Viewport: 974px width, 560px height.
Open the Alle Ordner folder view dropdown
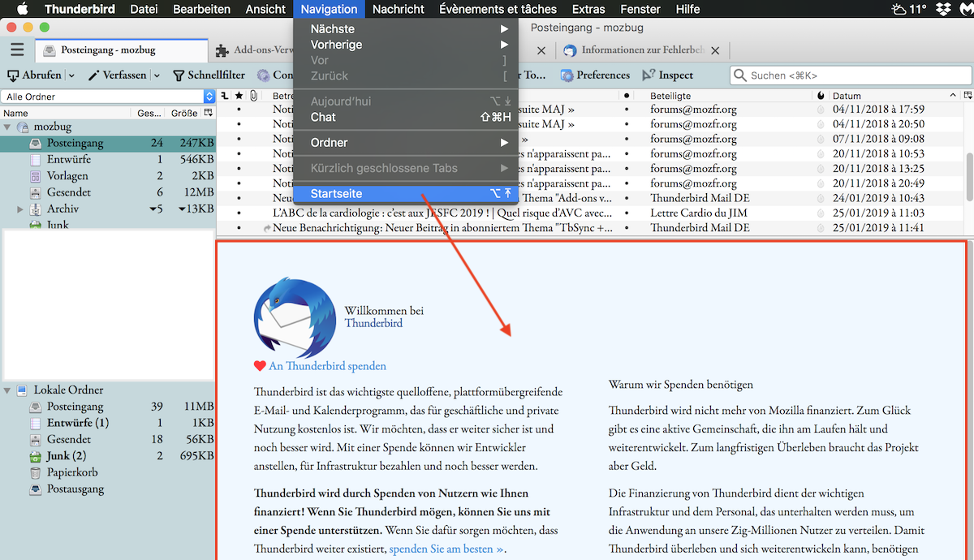(x=109, y=97)
